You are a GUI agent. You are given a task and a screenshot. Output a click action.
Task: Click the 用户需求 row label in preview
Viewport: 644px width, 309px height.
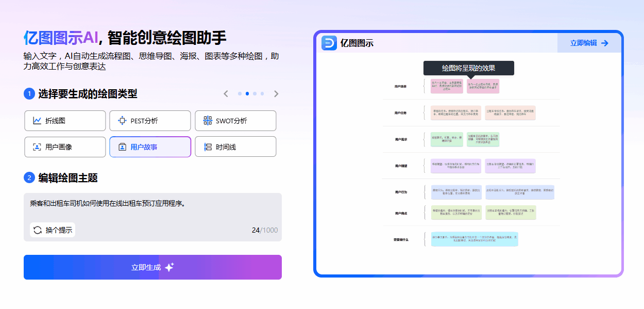click(400, 139)
